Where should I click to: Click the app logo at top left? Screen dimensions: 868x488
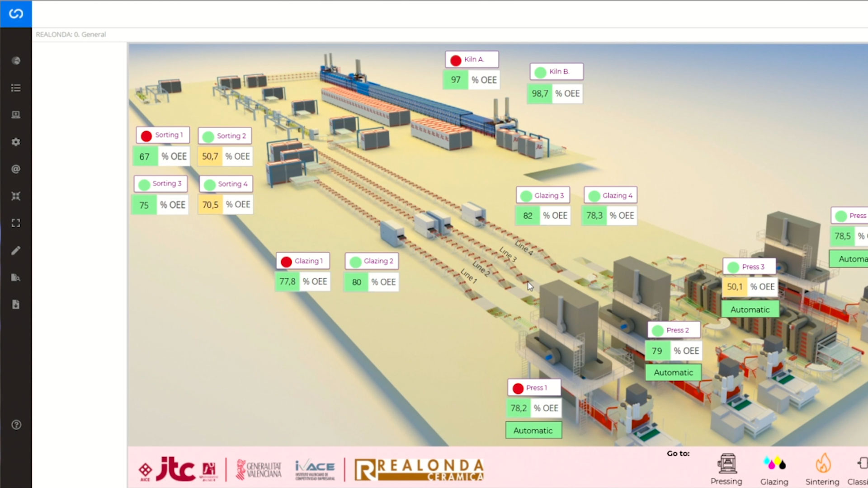point(16,14)
